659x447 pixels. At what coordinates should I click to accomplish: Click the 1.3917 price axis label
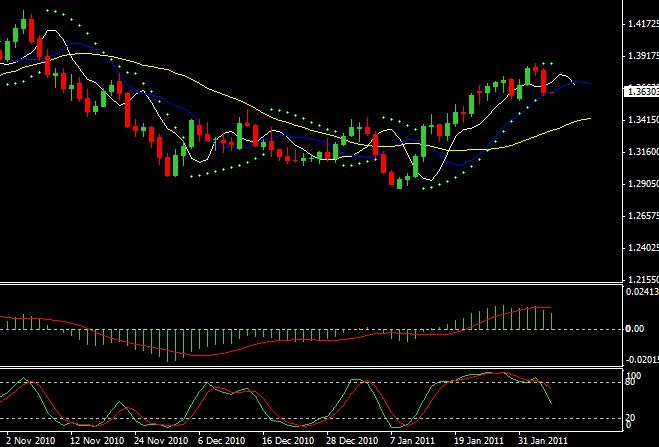tap(643, 56)
